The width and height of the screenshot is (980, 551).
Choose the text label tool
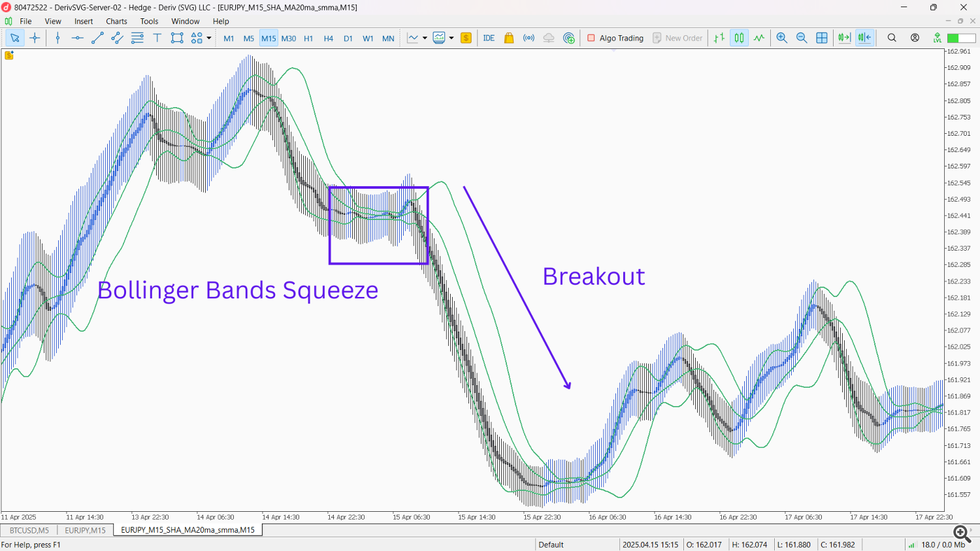(x=157, y=38)
